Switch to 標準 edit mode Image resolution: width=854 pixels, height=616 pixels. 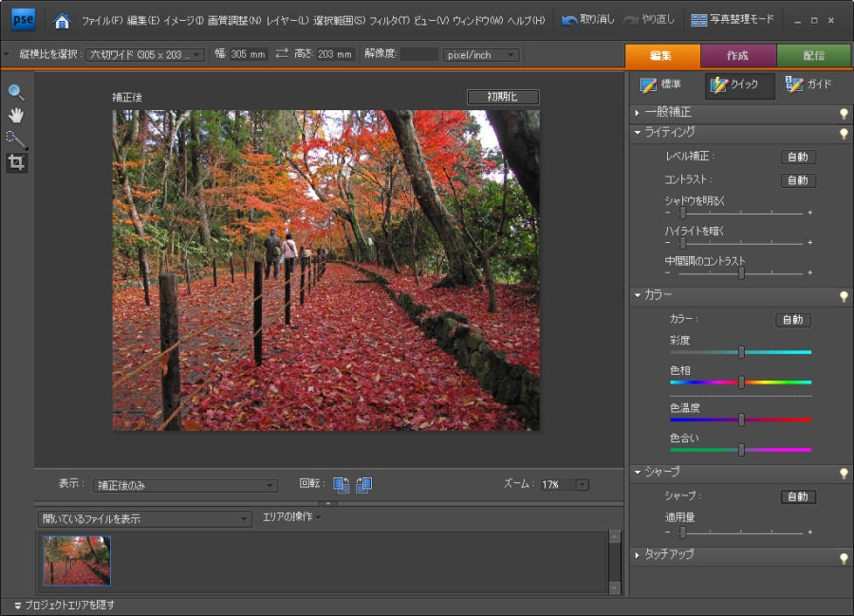coord(661,85)
